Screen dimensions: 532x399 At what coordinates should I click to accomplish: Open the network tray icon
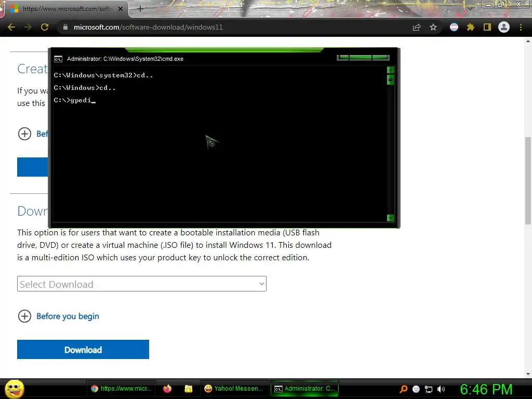[429, 389]
